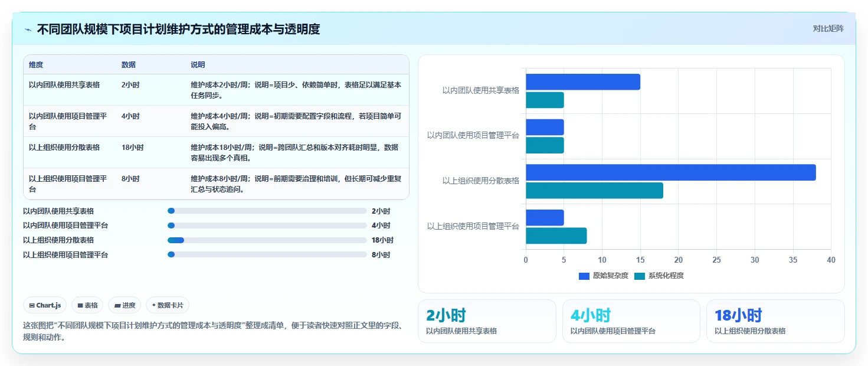The image size is (868, 366).
Task: Click the 18小时 data card
Action: click(775, 321)
